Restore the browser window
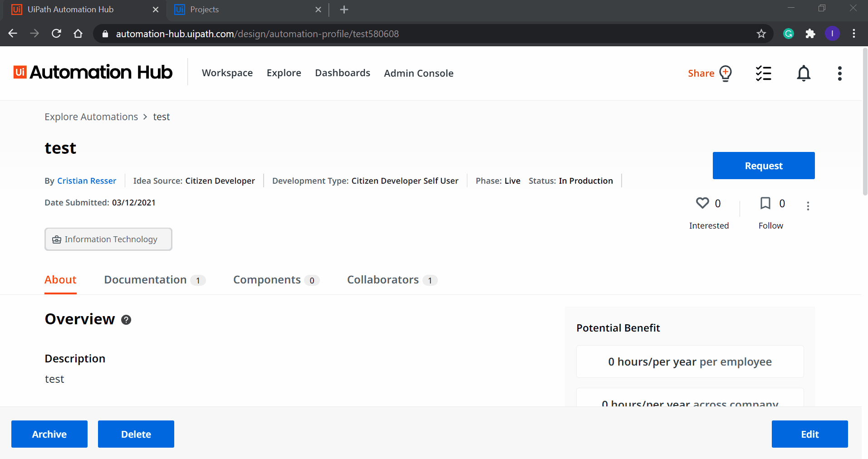This screenshot has height=459, width=868. (x=822, y=8)
